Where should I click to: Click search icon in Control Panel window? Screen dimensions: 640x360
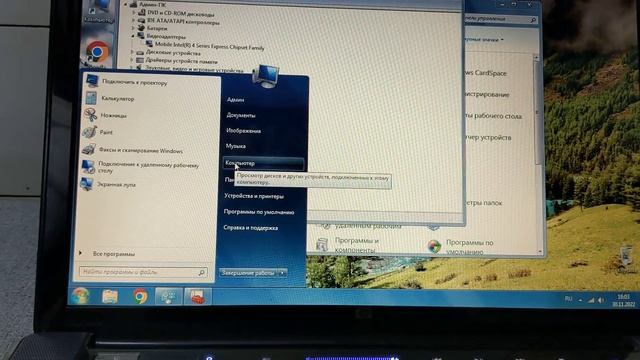point(533,20)
